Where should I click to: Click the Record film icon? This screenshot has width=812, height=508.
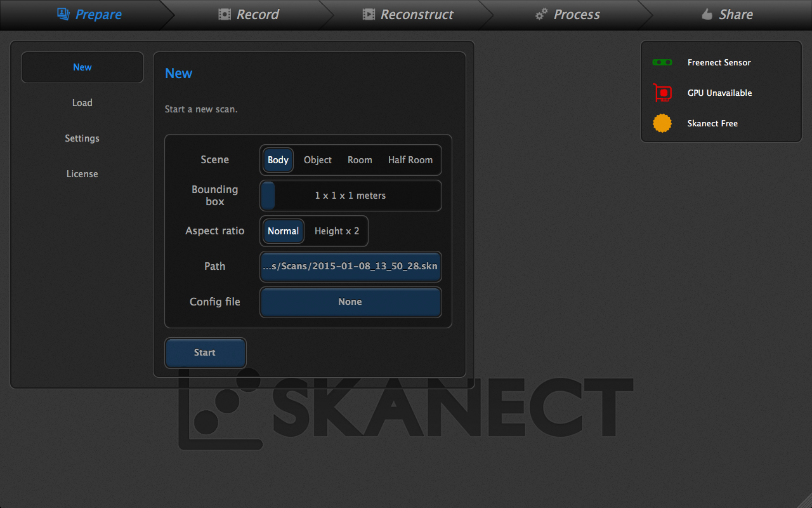225,14
